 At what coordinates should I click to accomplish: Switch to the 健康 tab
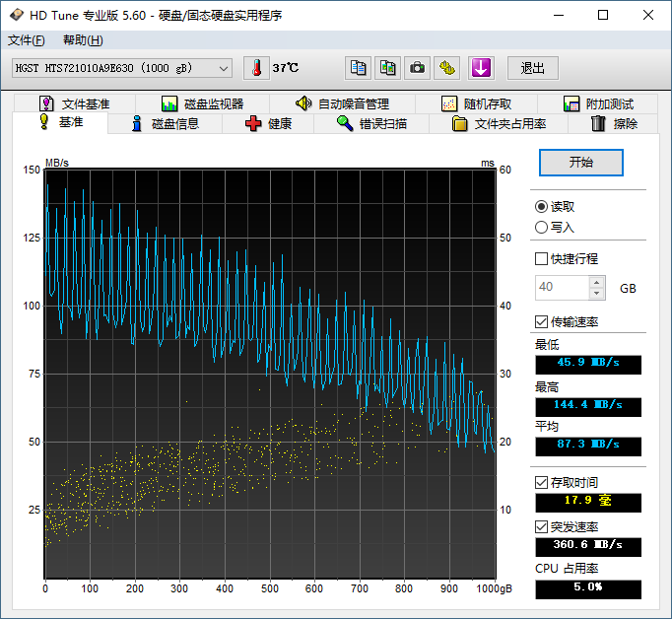(x=268, y=123)
